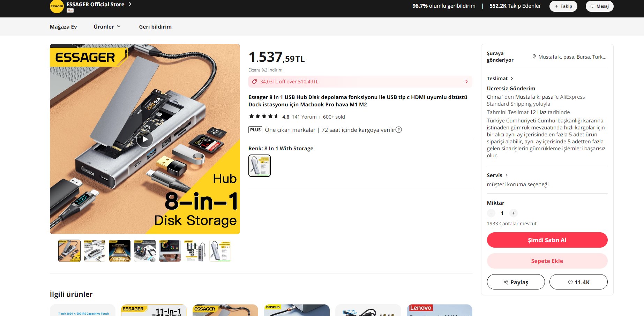The height and width of the screenshot is (316, 644).
Task: Send a message via Mesaj button
Action: point(599,6)
